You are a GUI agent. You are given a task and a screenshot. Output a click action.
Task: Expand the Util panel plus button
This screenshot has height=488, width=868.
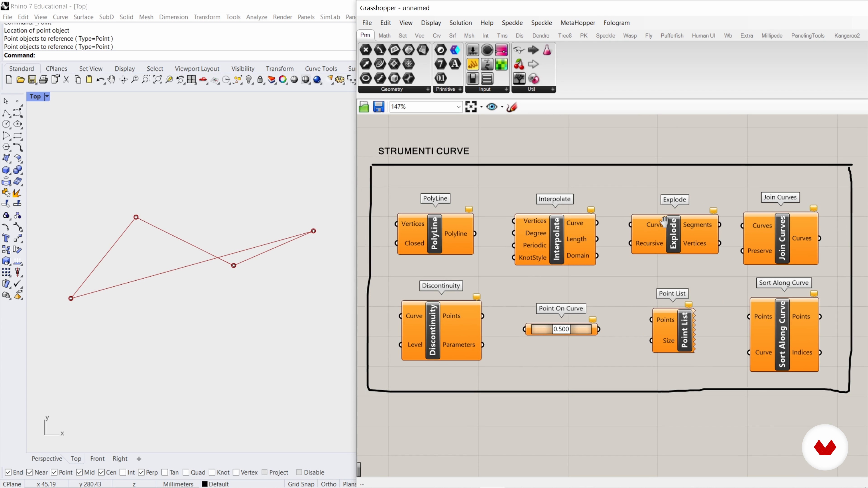[553, 89]
